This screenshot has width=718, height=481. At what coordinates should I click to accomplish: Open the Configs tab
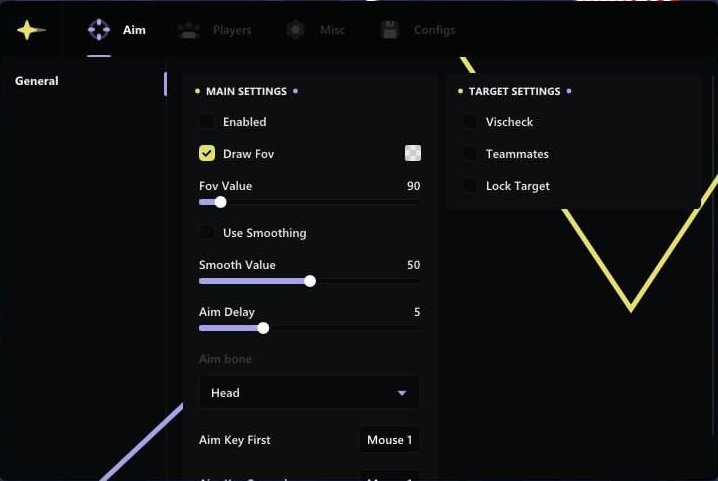coord(434,30)
